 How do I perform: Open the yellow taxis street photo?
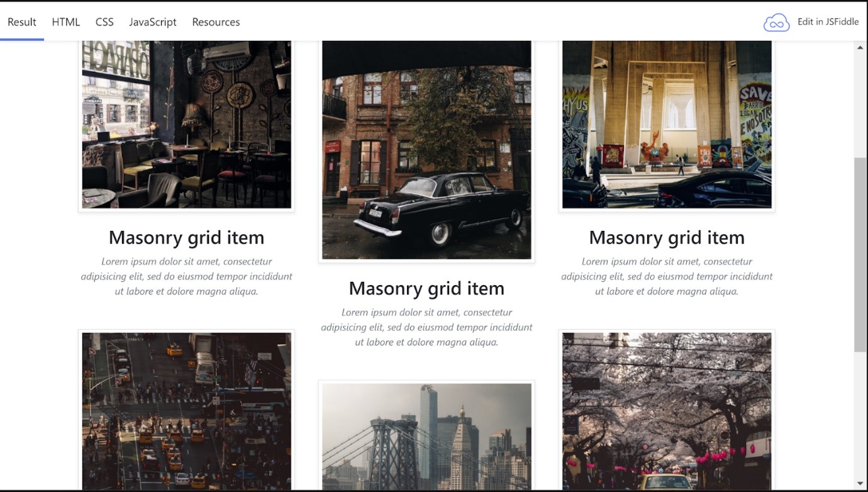[187, 411]
